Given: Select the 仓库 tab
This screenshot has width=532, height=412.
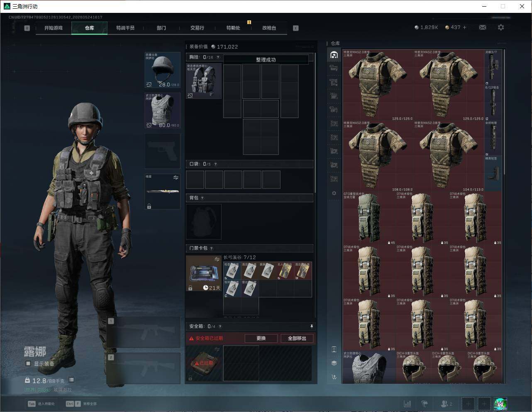Looking at the screenshot, I should (89, 28).
